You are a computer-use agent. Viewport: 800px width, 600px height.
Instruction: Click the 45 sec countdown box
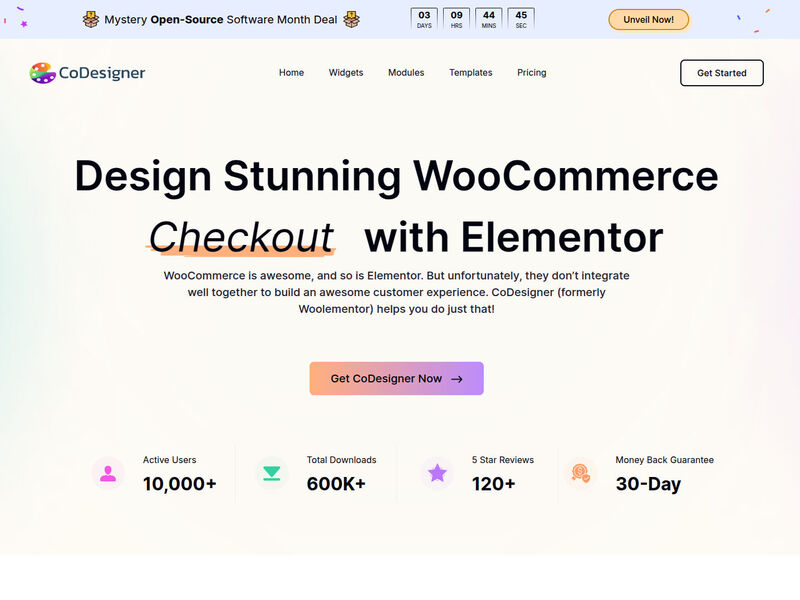[x=521, y=19]
